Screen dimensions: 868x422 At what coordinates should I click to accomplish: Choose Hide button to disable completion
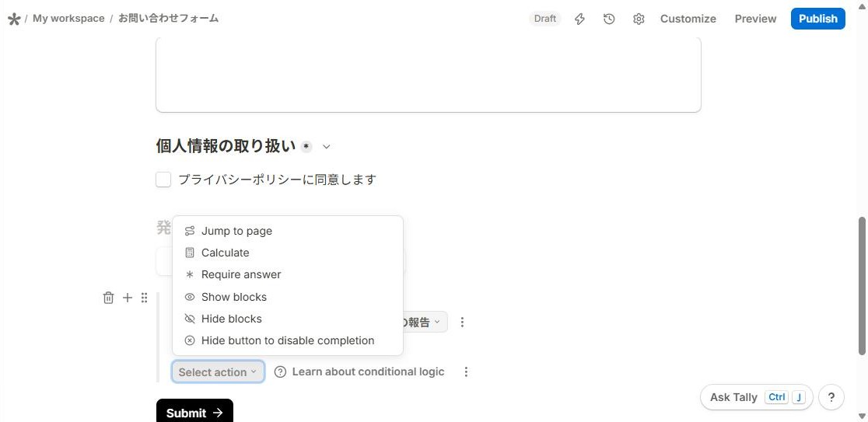(287, 340)
